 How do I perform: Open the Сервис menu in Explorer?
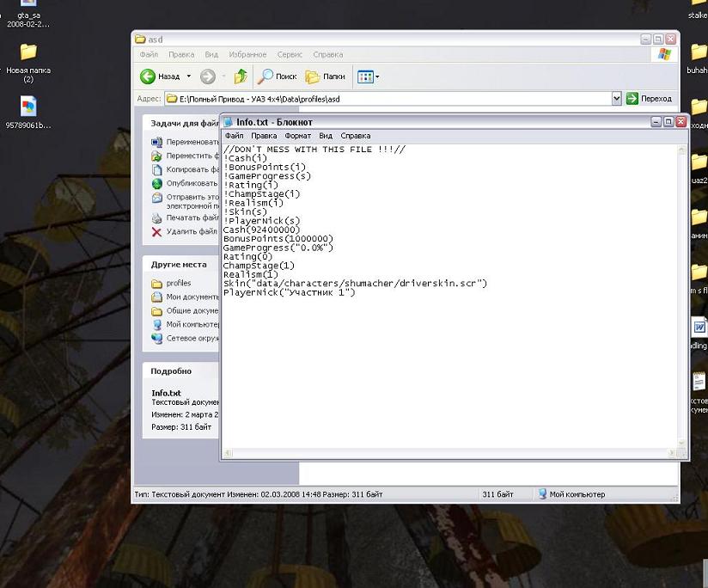click(290, 54)
